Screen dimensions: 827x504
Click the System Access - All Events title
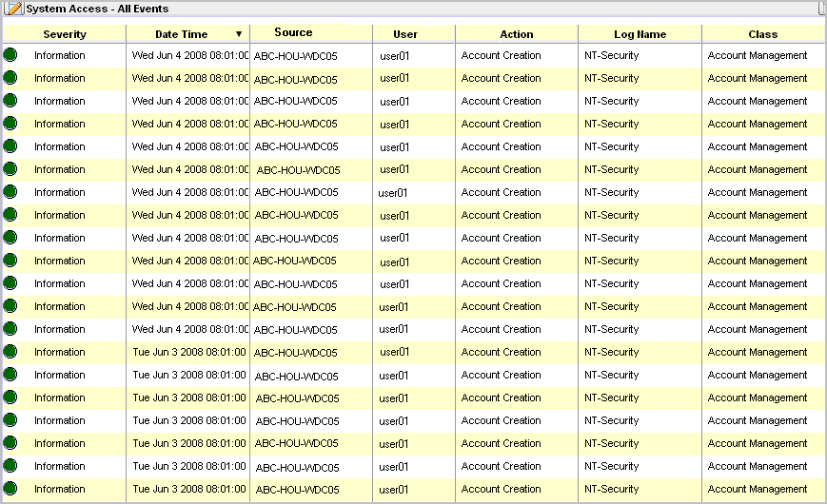click(97, 9)
